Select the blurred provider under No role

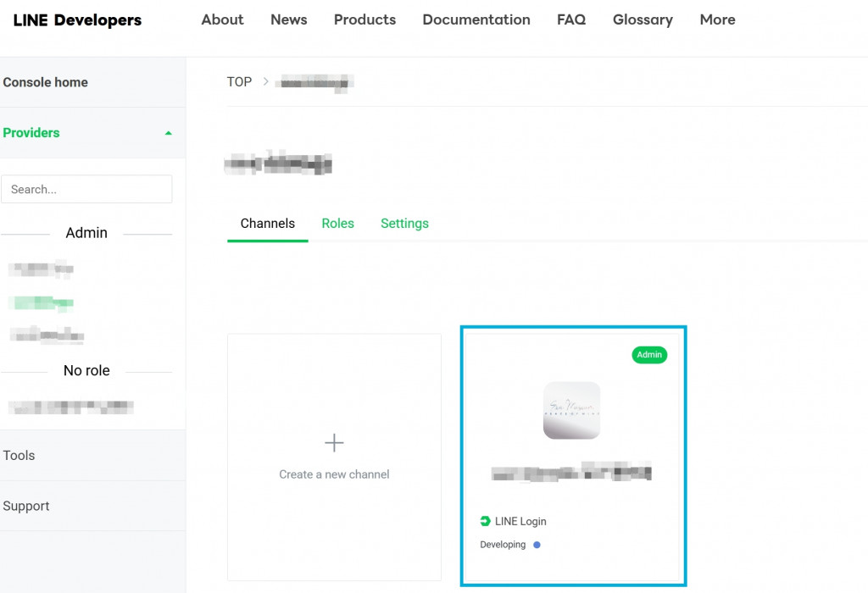tap(71, 407)
